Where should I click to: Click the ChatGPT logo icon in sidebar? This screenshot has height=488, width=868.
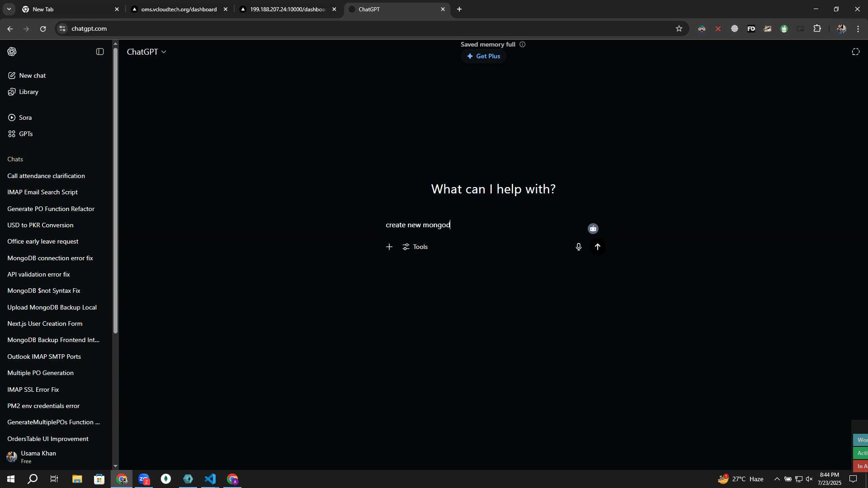(12, 52)
